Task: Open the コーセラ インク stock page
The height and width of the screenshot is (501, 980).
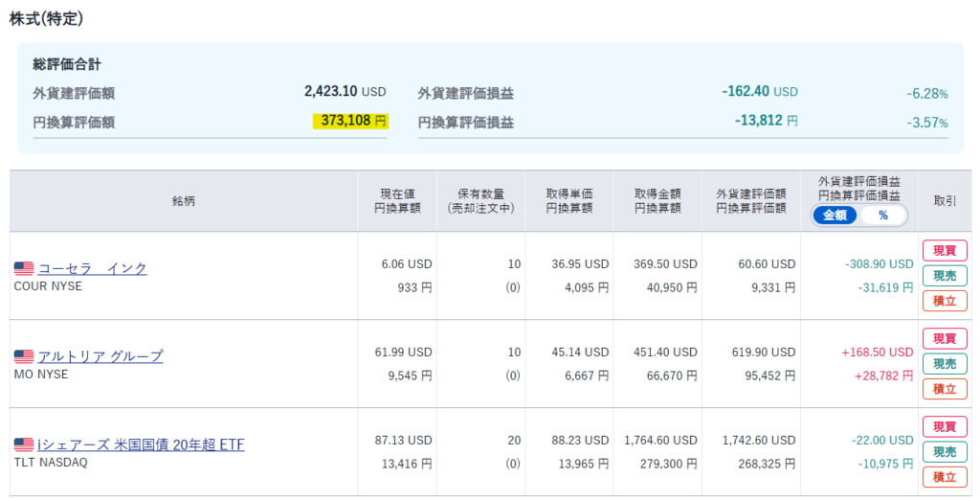Action: tap(93, 268)
